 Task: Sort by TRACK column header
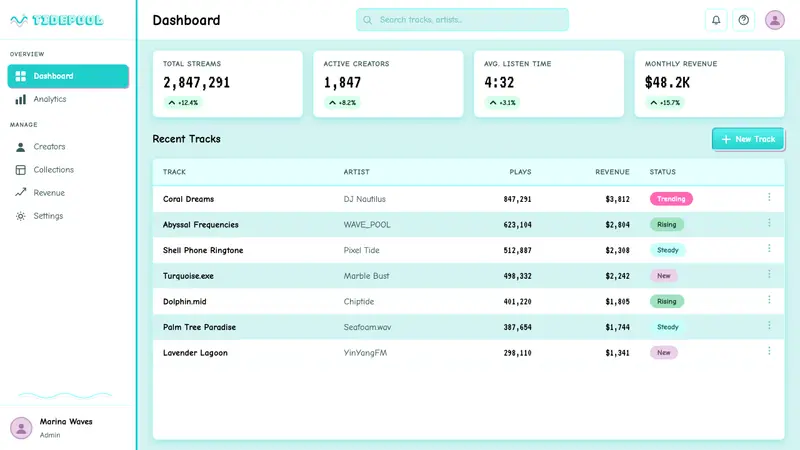[x=174, y=172]
